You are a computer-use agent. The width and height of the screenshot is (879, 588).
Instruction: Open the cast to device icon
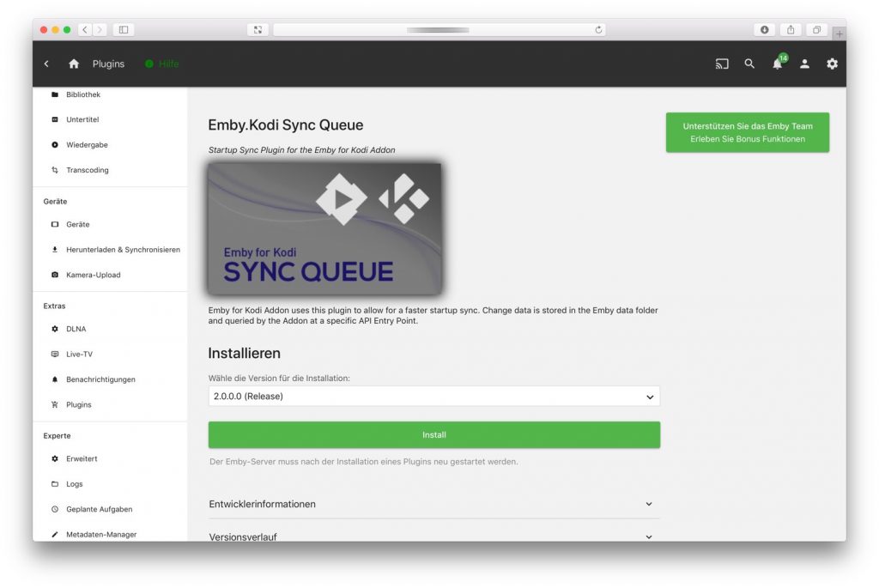click(721, 64)
